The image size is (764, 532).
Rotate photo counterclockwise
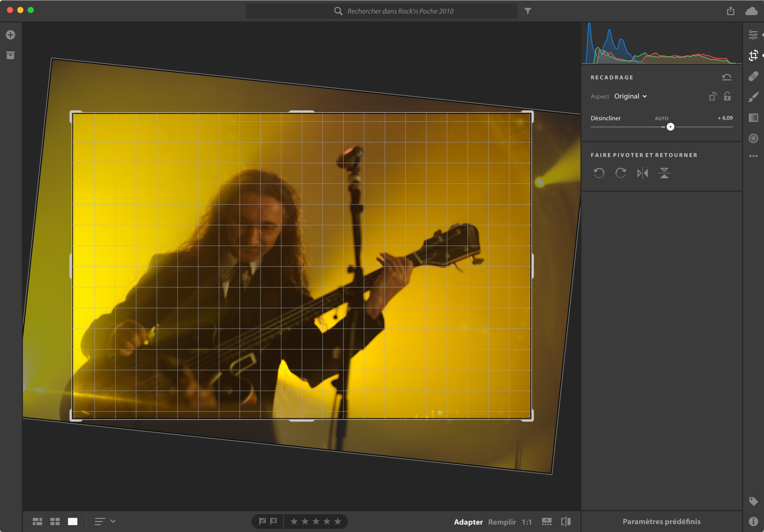point(599,173)
